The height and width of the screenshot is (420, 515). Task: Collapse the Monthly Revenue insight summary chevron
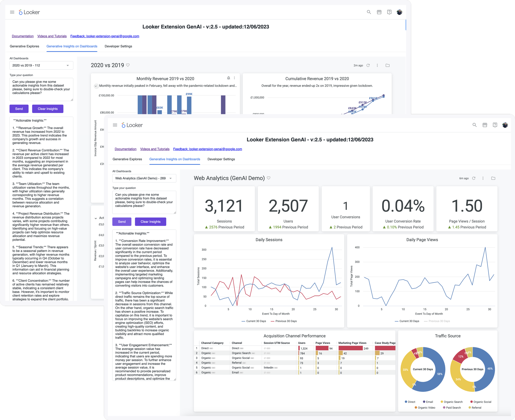tap(96, 86)
